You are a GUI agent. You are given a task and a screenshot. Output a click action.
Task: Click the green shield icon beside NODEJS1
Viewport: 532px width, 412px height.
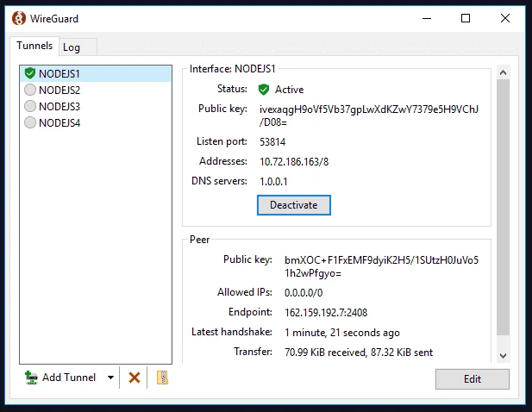[30, 73]
